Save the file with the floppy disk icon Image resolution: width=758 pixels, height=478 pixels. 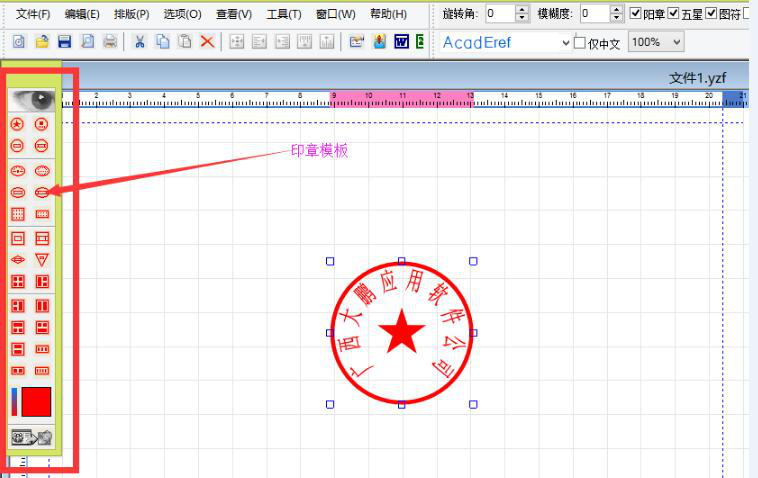64,42
